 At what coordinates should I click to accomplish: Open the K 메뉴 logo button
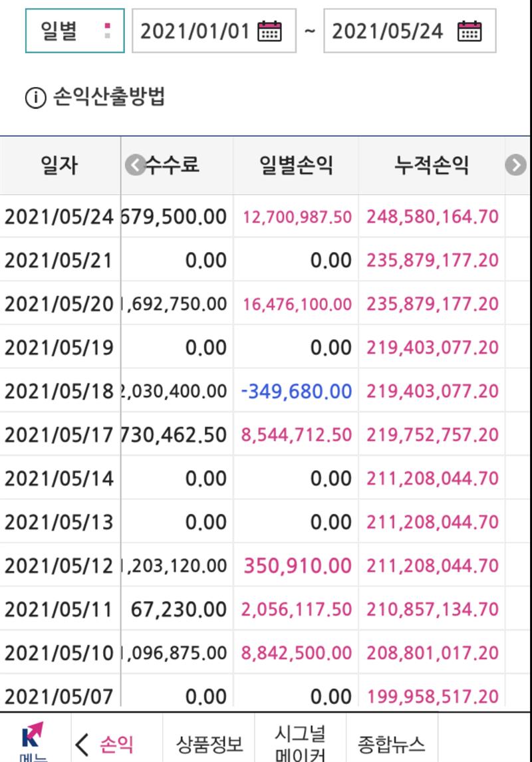[33, 741]
